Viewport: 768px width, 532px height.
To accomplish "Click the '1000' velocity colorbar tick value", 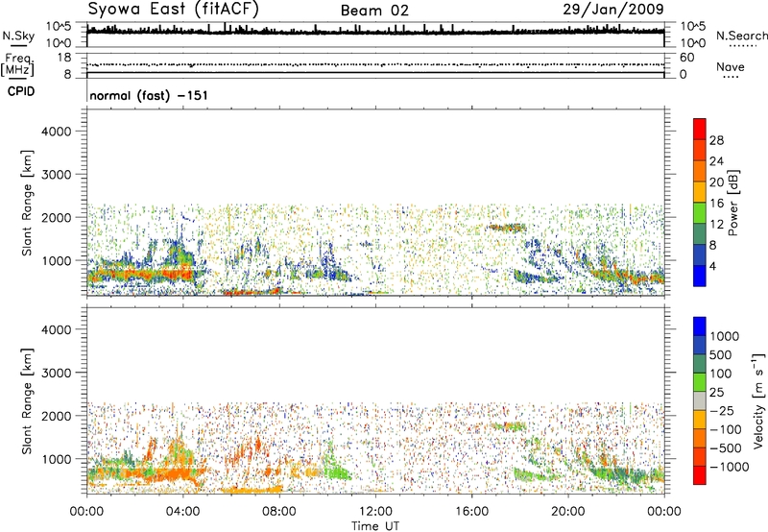I will pyautogui.click(x=724, y=336).
